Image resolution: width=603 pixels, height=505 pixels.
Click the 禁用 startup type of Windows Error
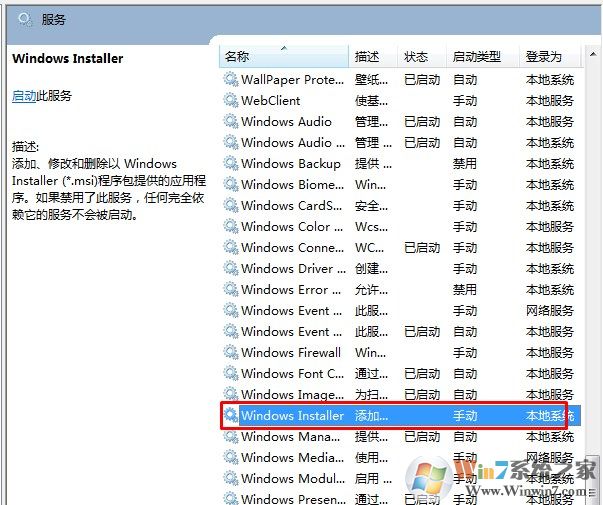[465, 289]
